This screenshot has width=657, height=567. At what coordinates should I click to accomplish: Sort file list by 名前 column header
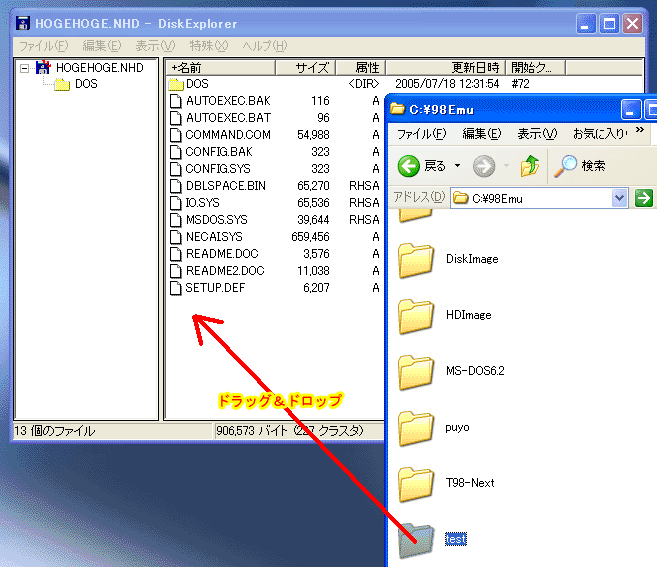tap(221, 67)
